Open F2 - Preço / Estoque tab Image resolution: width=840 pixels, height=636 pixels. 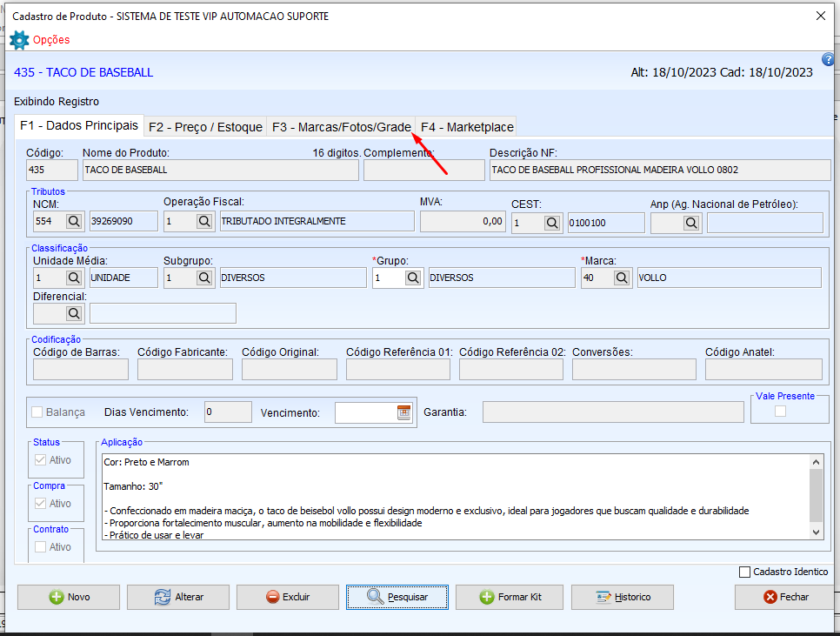tap(206, 127)
